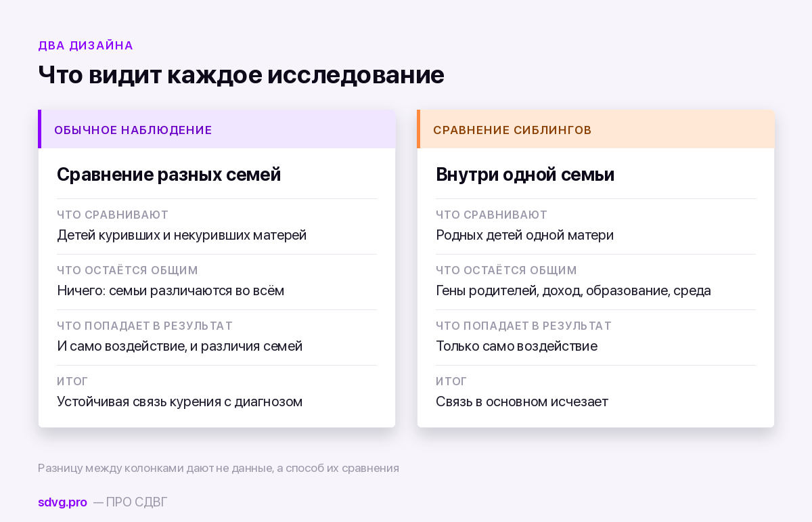The height and width of the screenshot is (522, 812).
Task: Select the 'ОБЫЧНОЕ НАБЛЮДЕНИЕ' card header
Action: click(x=217, y=129)
